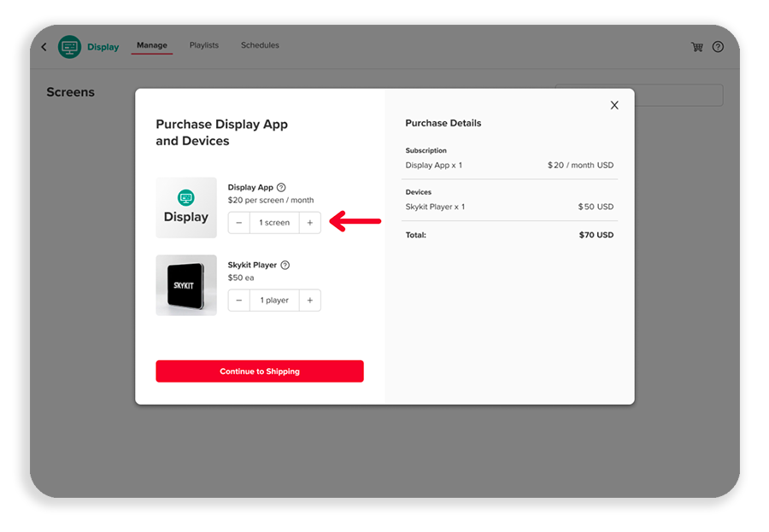The height and width of the screenshot is (532, 769).
Task: Increase the player count with plus button
Action: (x=310, y=300)
